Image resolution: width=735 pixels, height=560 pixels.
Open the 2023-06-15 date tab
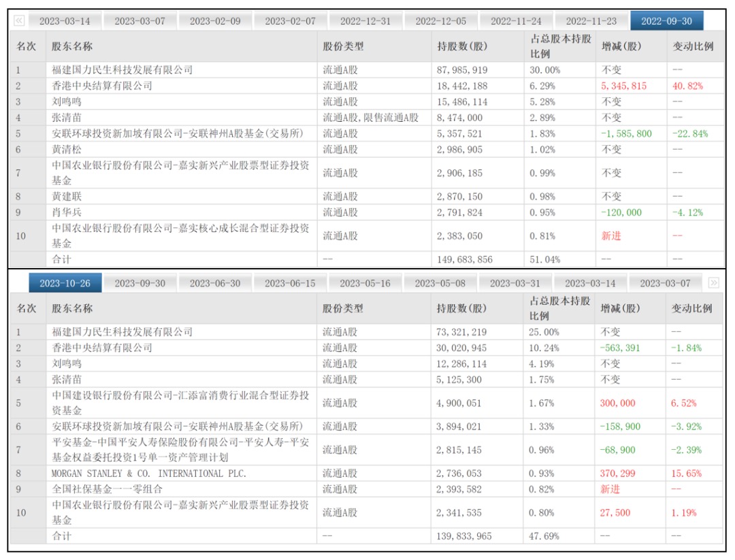pos(290,284)
